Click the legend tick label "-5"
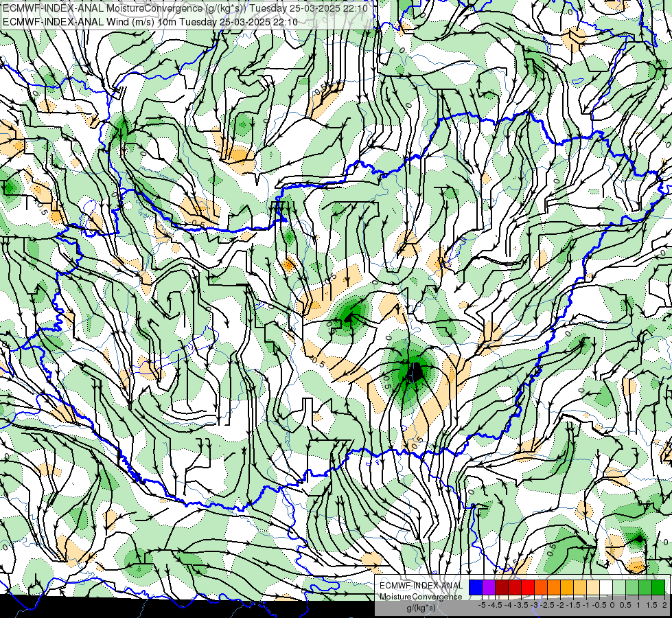This screenshot has height=618, width=672. pos(482,605)
